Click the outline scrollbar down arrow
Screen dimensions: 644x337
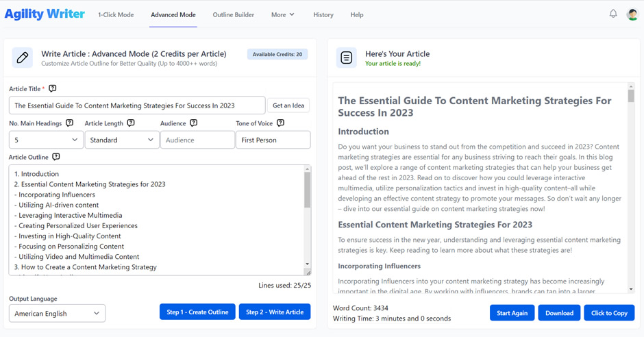point(307,264)
